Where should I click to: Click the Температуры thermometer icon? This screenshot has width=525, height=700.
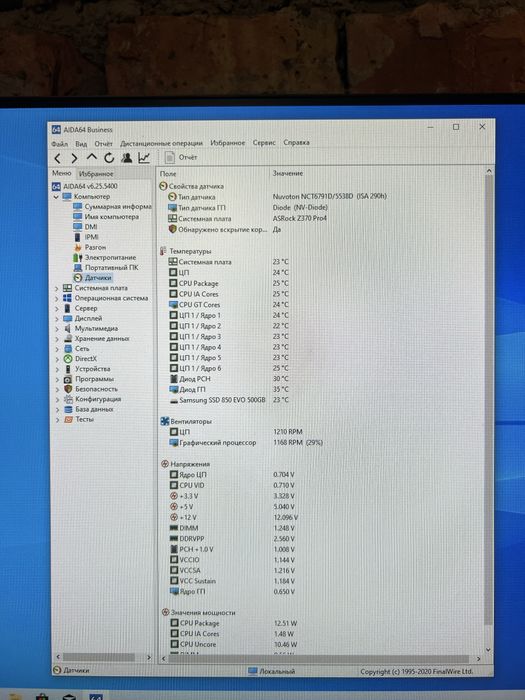(x=163, y=251)
